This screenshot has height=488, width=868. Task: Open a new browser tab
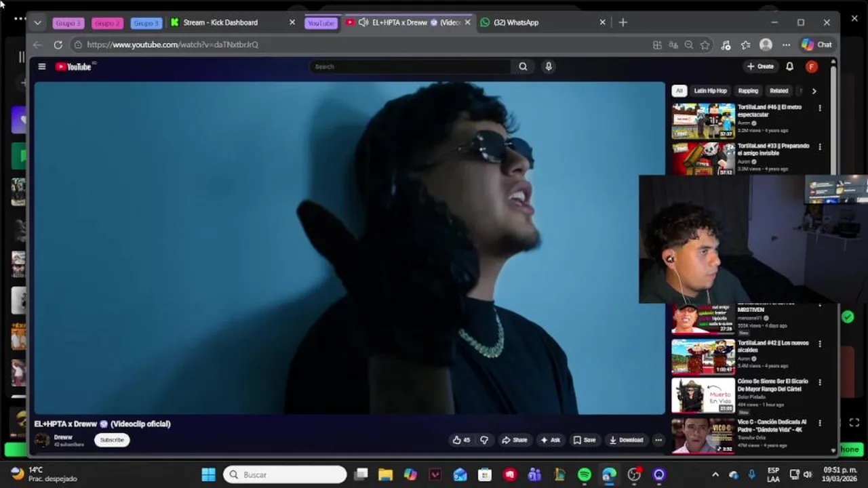coord(623,22)
